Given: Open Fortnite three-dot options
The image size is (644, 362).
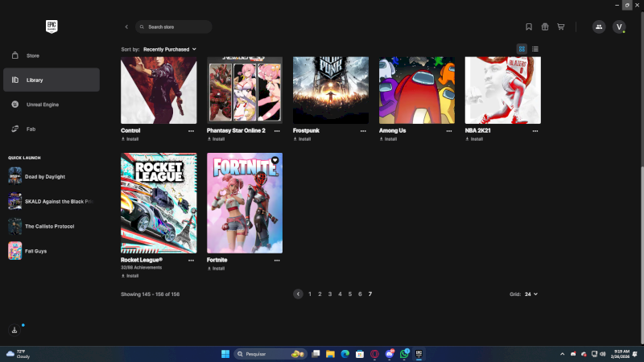Looking at the screenshot, I should 277,260.
